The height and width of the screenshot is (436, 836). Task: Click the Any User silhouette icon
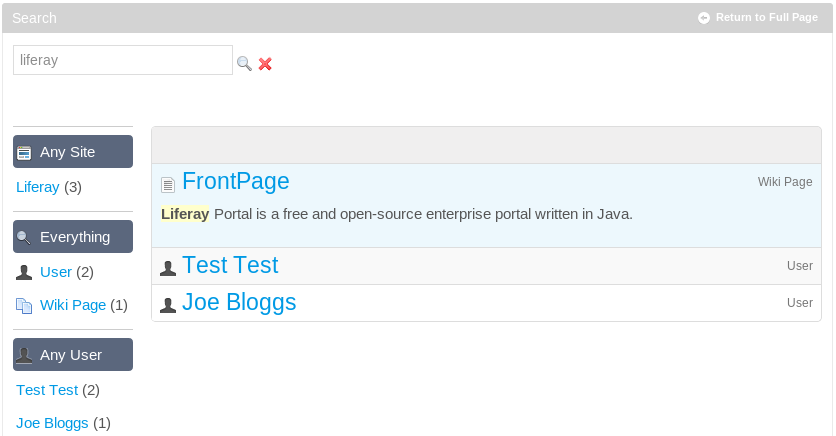point(24,355)
